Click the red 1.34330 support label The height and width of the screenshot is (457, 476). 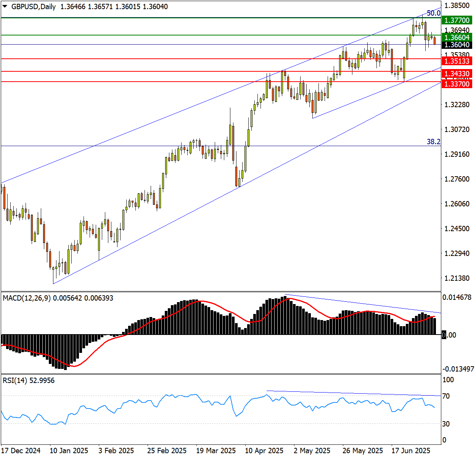click(457, 74)
